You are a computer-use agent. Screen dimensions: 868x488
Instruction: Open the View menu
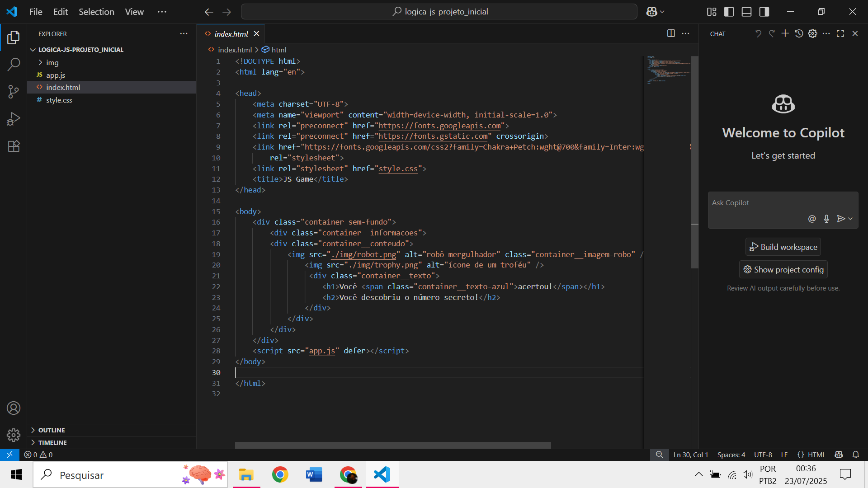pyautogui.click(x=134, y=12)
